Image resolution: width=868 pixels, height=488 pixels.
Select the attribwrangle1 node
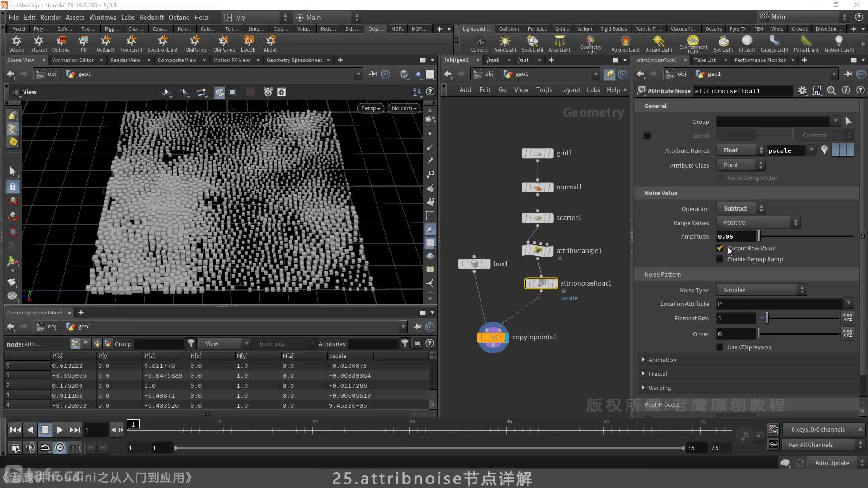click(x=538, y=250)
